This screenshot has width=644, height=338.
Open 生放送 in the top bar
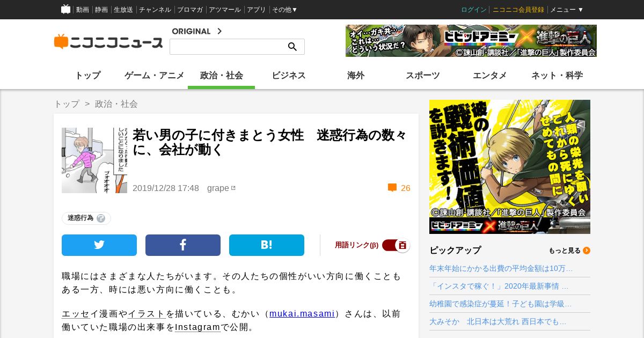tap(123, 10)
